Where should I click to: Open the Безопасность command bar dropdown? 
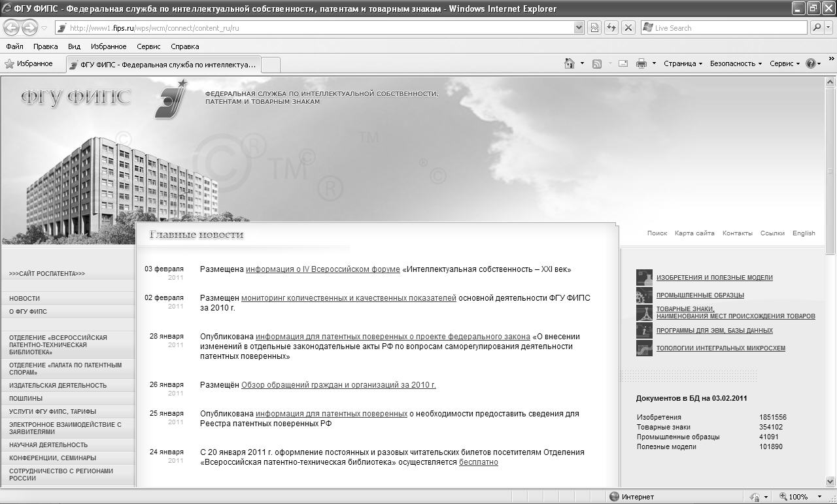pos(736,63)
